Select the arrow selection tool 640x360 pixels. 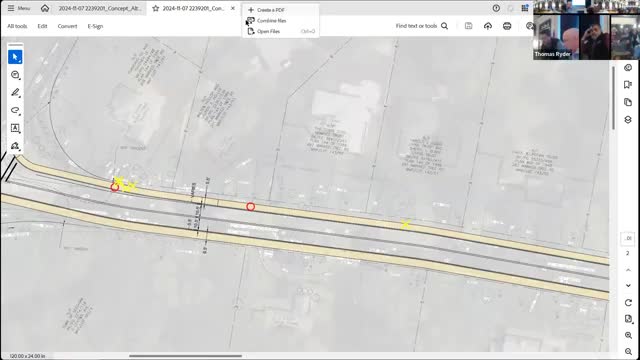pos(15,57)
